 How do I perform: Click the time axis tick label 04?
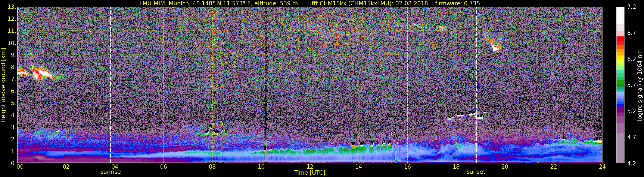point(115,167)
